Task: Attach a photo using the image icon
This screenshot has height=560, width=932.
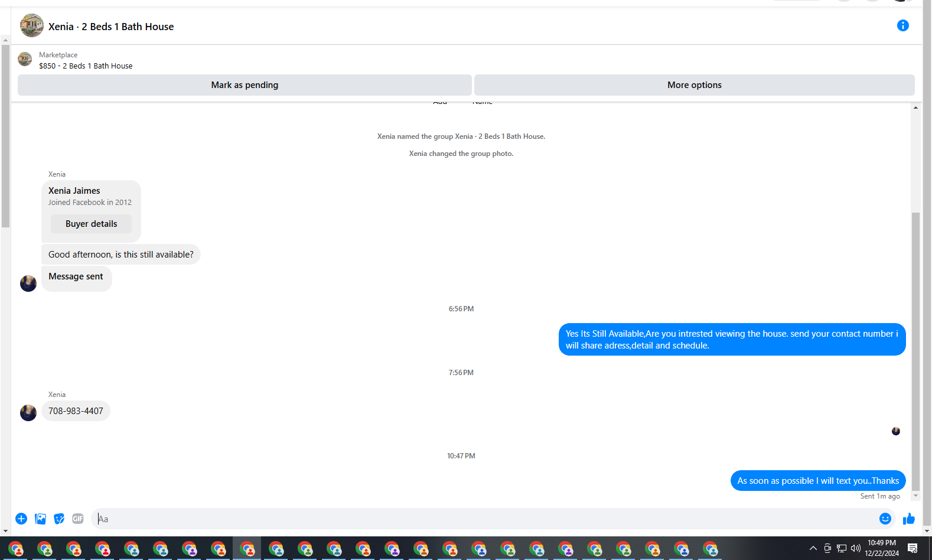Action: coord(40,519)
